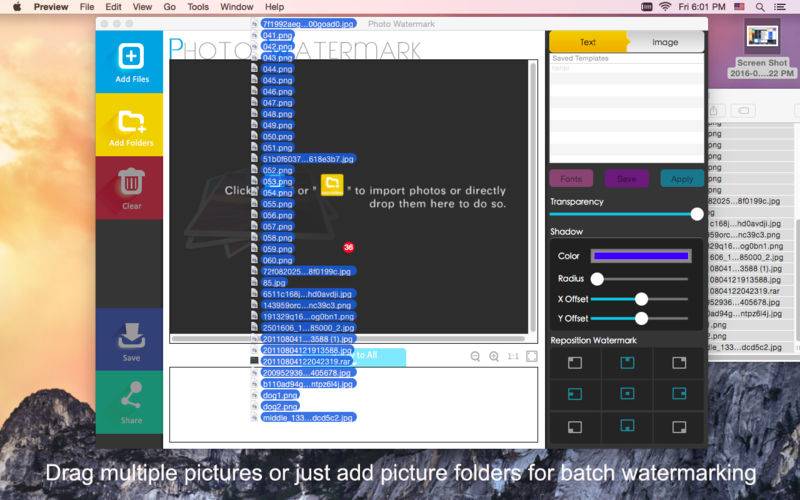Set preview to 1:1 size
The height and width of the screenshot is (500, 800).
click(513, 356)
